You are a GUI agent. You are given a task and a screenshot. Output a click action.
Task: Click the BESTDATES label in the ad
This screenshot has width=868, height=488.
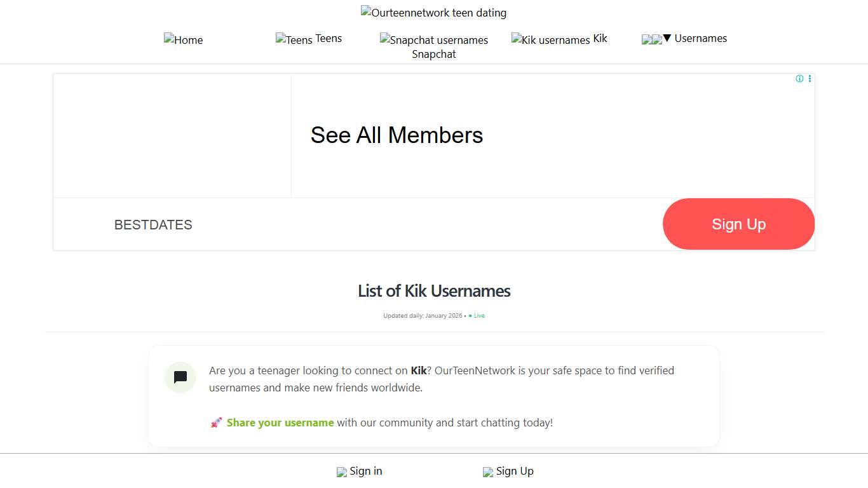153,224
